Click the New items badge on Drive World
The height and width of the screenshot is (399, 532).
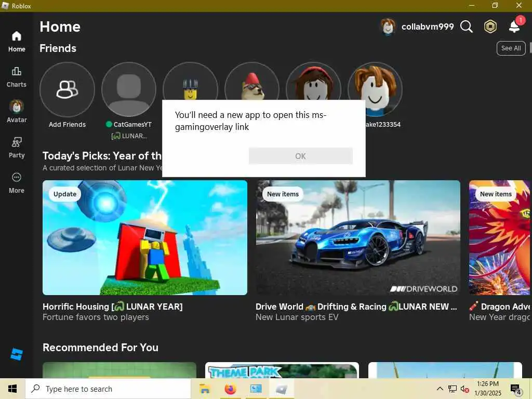(x=283, y=194)
